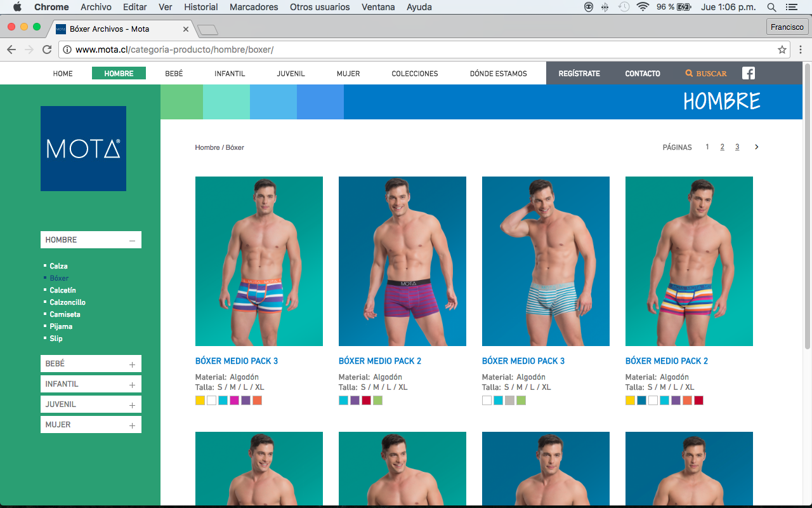The image size is (812, 508).
Task: Open photo of model with hand behind head
Action: (x=546, y=261)
